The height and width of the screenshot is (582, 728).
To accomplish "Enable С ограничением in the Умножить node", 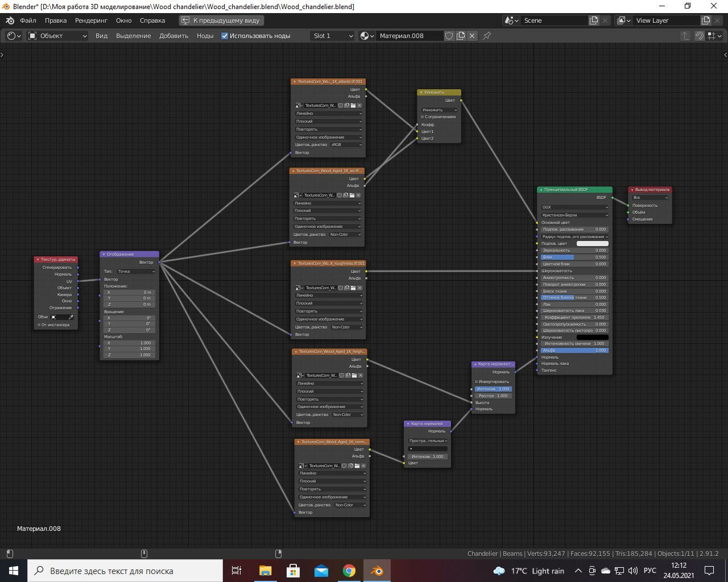I will pos(422,117).
